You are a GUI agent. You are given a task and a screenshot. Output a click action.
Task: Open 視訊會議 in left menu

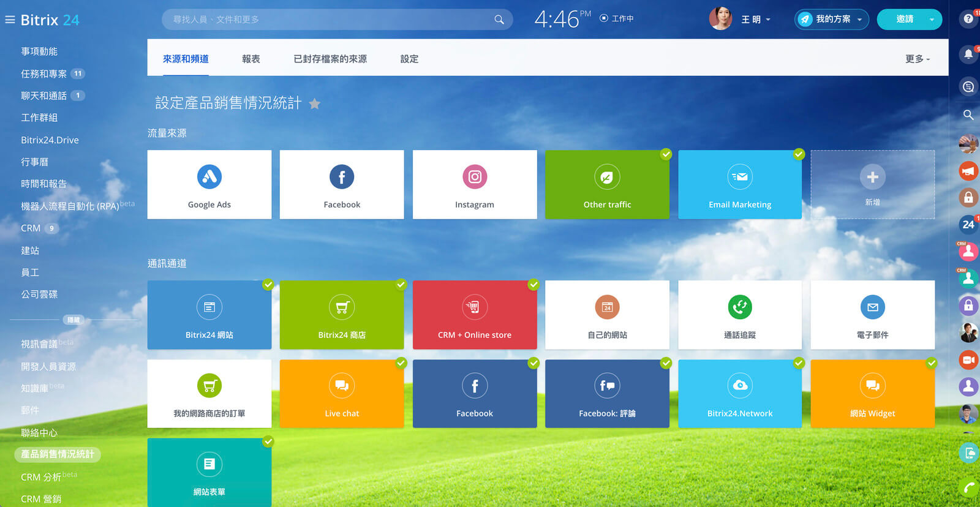point(39,344)
